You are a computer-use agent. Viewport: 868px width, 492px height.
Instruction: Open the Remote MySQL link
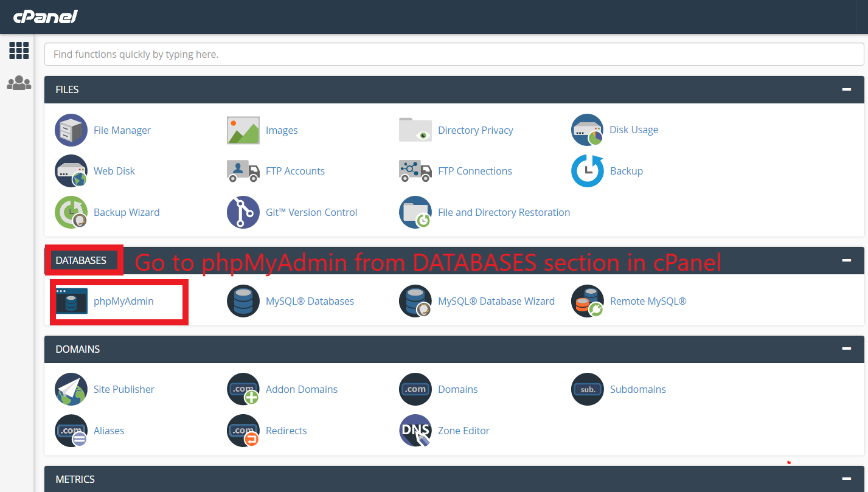648,301
